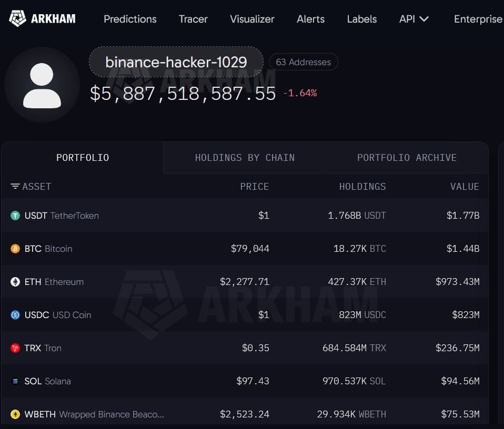
Task: Open the Tracer tool
Action: click(193, 19)
